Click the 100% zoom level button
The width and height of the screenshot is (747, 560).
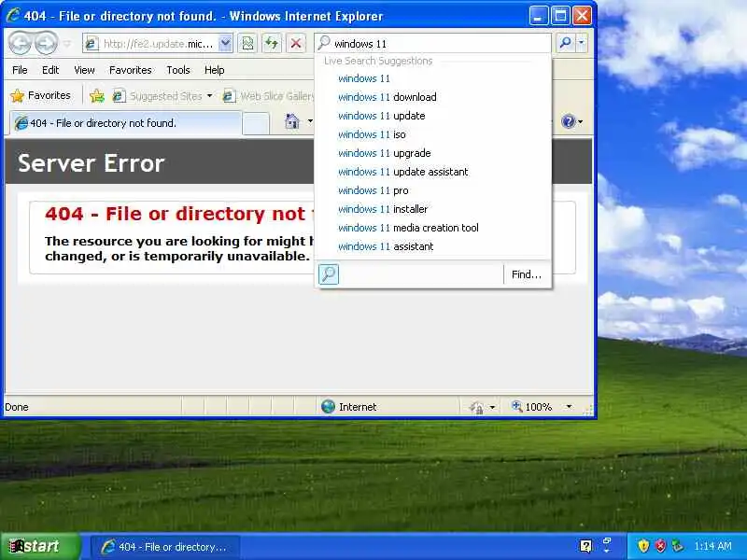(531, 407)
